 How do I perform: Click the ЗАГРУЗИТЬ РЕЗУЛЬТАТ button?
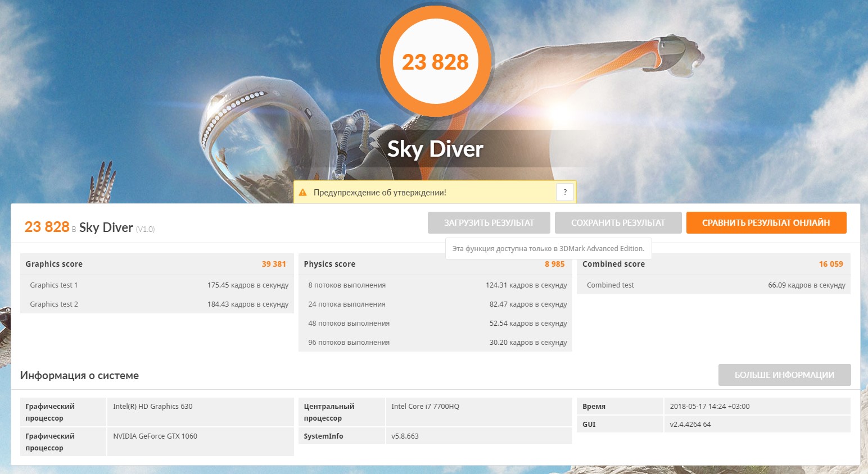(x=489, y=222)
